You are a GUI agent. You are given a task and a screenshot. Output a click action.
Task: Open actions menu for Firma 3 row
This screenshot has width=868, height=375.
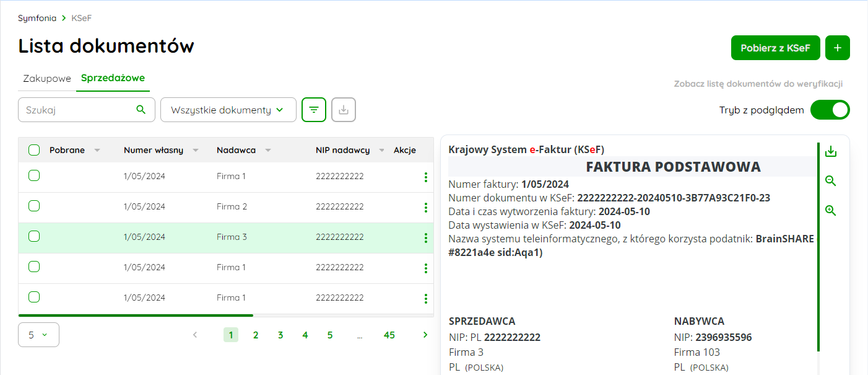coord(425,238)
